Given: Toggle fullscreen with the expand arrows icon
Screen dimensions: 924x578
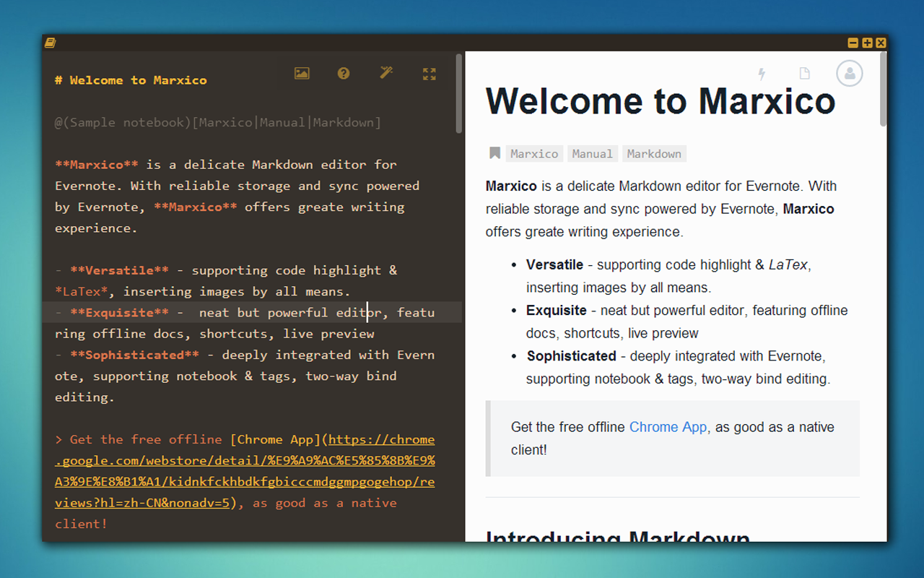Looking at the screenshot, I should pos(430,73).
